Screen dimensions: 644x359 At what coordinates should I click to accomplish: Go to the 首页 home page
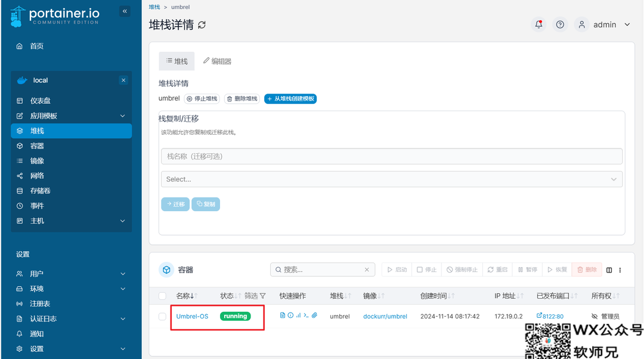tap(36, 46)
